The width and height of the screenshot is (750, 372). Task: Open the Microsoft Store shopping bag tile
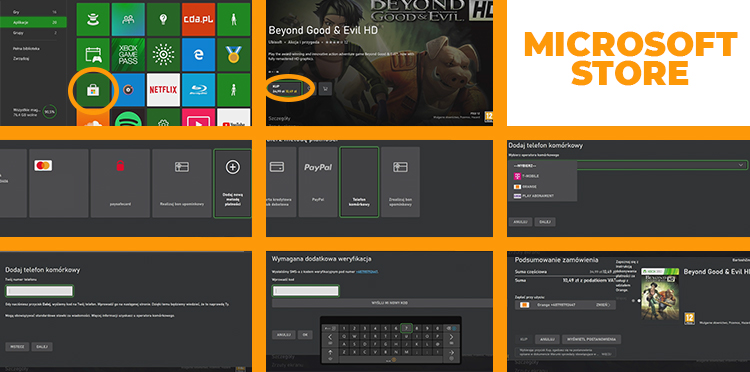pos(93,89)
